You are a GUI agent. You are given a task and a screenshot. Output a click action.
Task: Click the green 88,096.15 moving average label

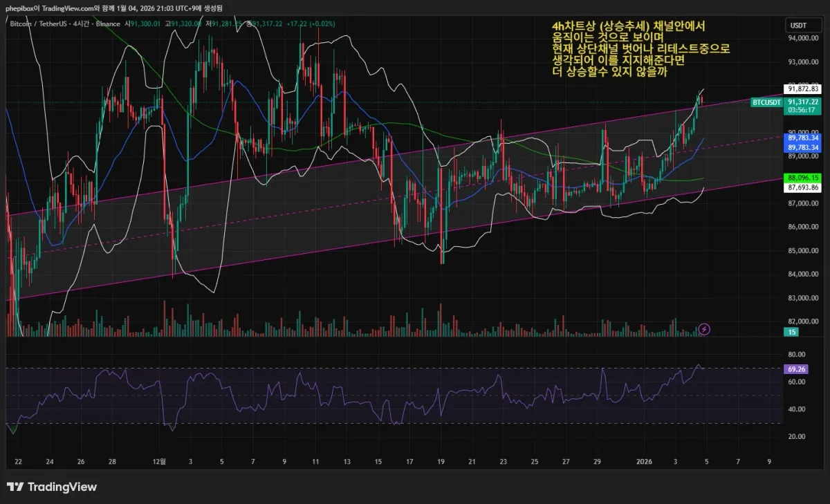click(x=802, y=177)
